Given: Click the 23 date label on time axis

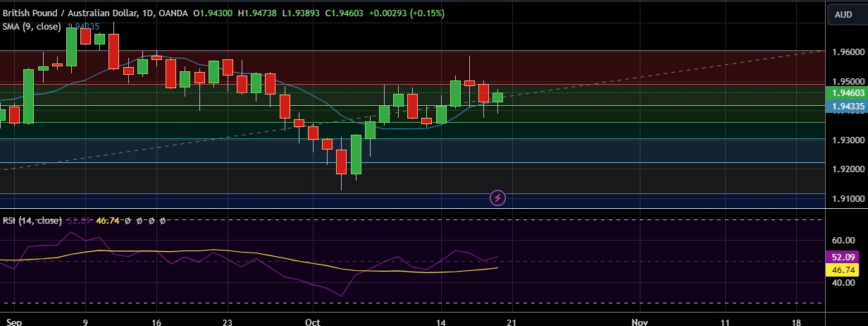Looking at the screenshot, I should (x=228, y=321).
